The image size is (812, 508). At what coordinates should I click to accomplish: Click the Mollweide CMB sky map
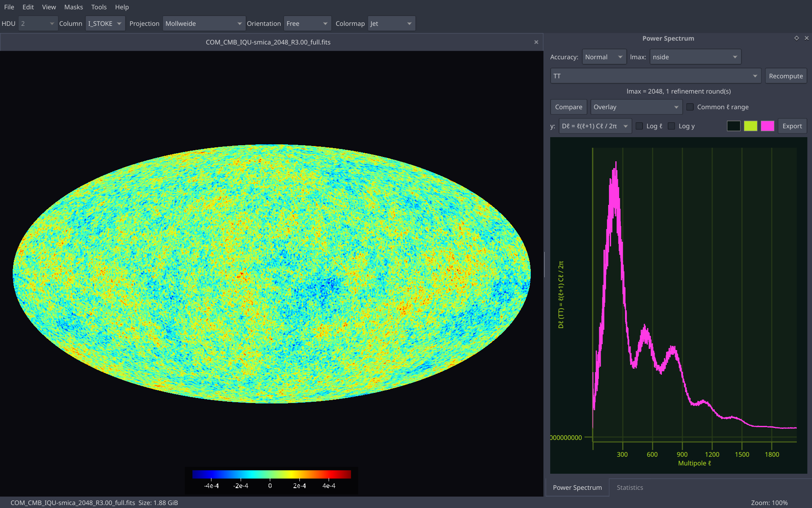tap(272, 273)
